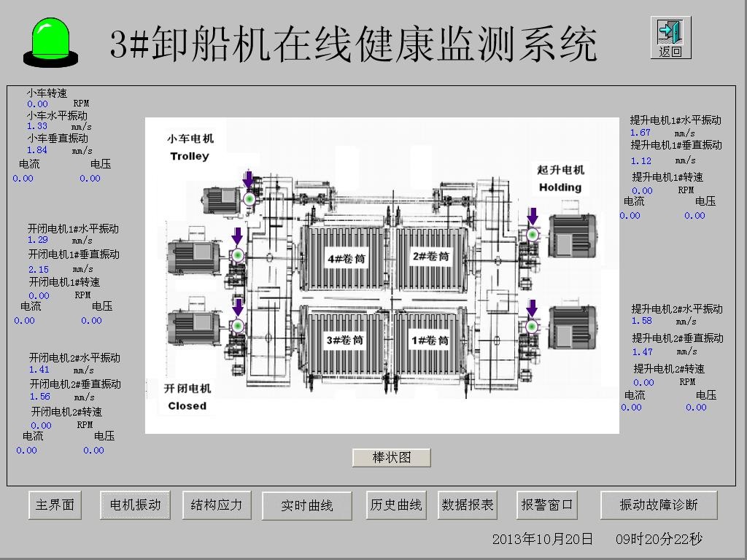Click the green status indicator light
The height and width of the screenshot is (560, 747).
50,40
